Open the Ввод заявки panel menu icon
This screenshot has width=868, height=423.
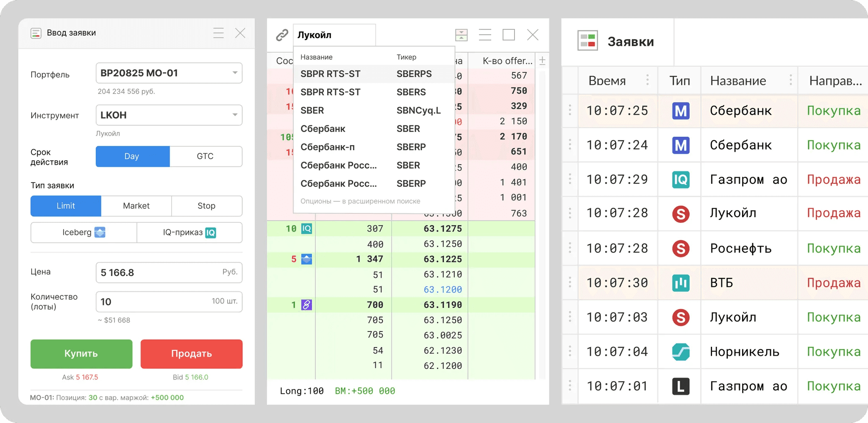(218, 33)
